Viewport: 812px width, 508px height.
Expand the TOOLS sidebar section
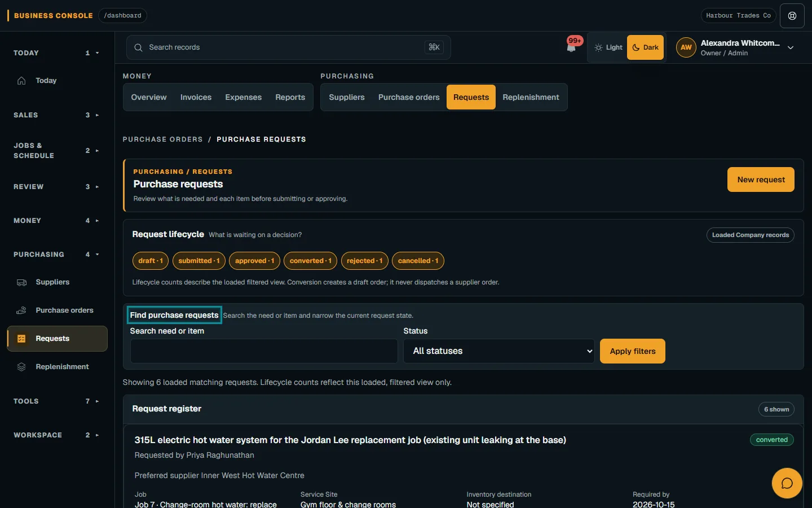point(56,401)
